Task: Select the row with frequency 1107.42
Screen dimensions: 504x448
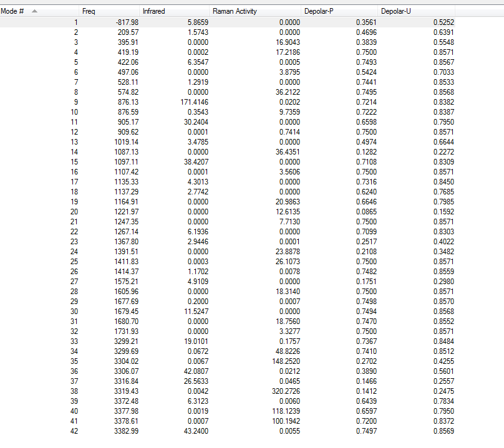Action: click(227, 171)
